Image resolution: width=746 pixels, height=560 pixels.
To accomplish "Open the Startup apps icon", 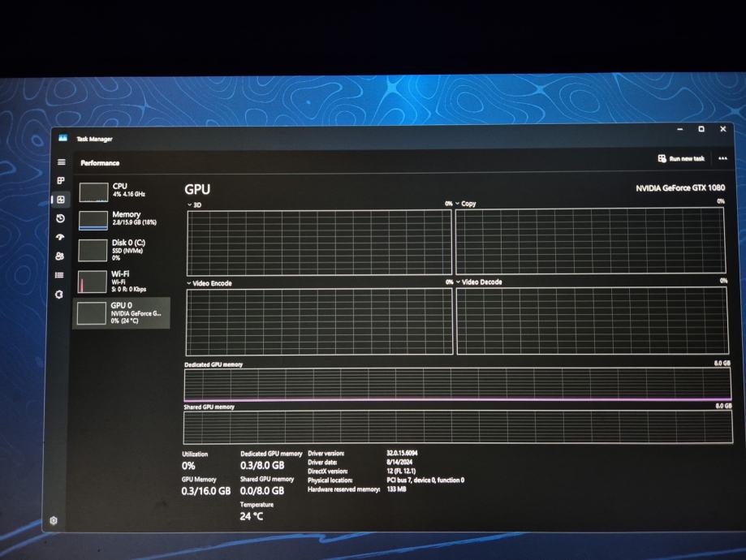I will click(60, 237).
